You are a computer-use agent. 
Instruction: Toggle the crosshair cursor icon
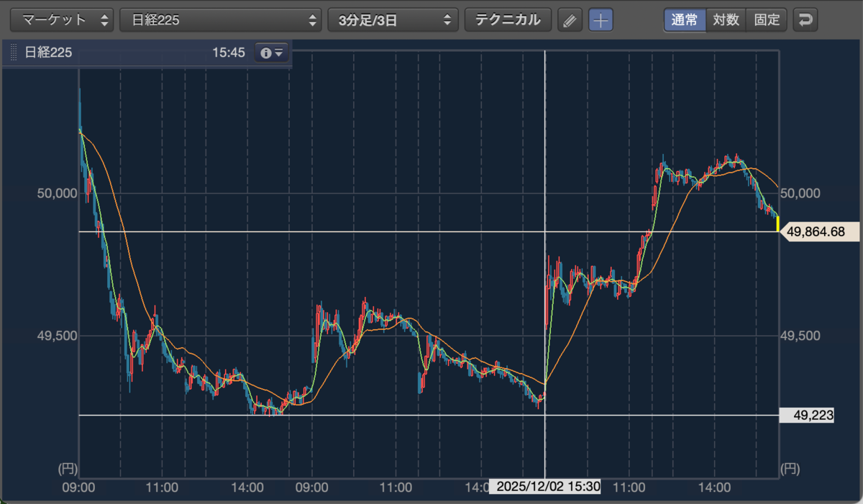[x=601, y=20]
